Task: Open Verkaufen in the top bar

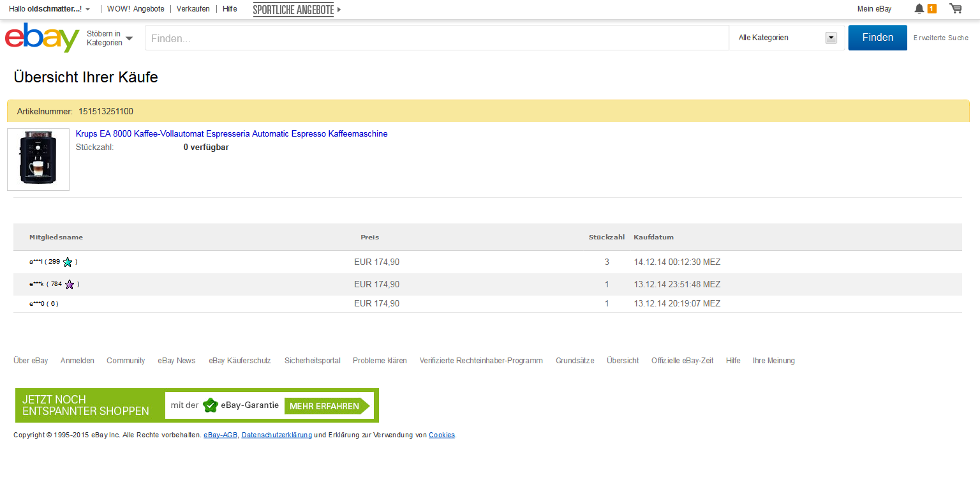Action: (193, 9)
